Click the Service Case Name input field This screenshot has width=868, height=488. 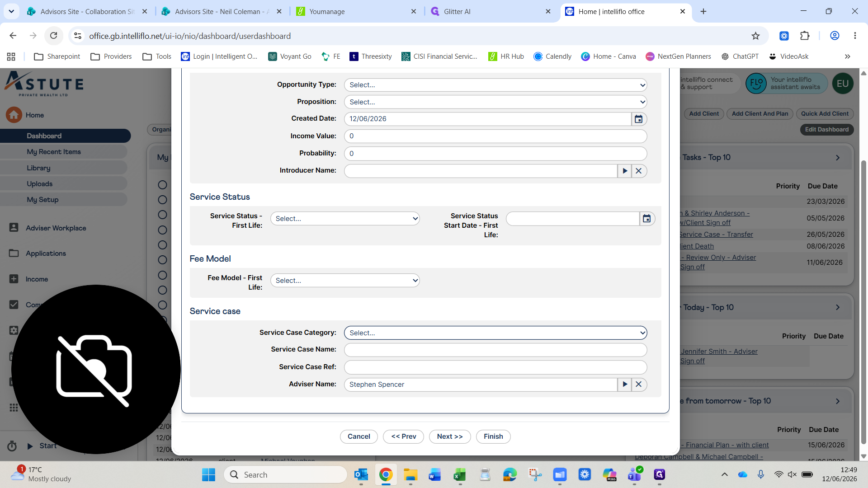click(x=495, y=350)
